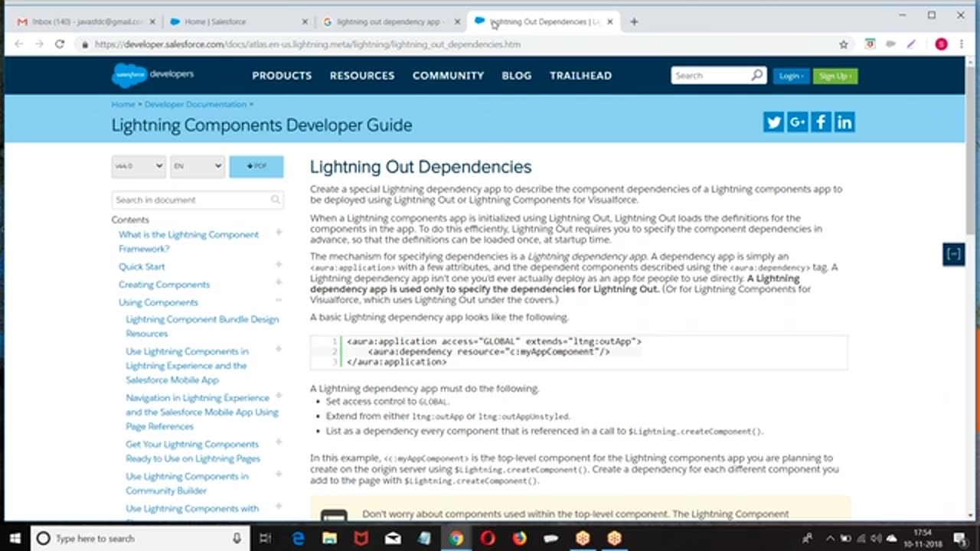Open the RESOURCES menu
This screenshot has height=551, width=980.
pos(362,75)
